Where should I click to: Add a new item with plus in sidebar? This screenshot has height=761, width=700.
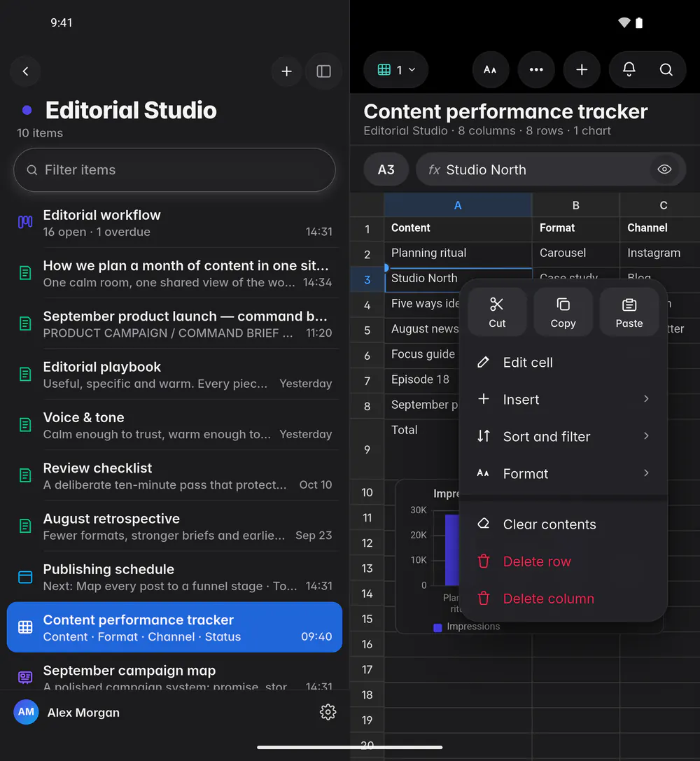tap(287, 71)
